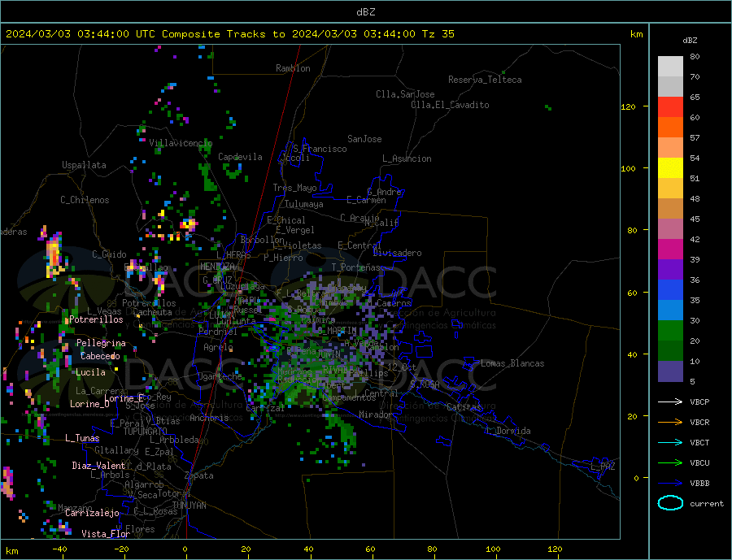
Task: Click the 'Uspallata' map label
Action: click(x=84, y=165)
